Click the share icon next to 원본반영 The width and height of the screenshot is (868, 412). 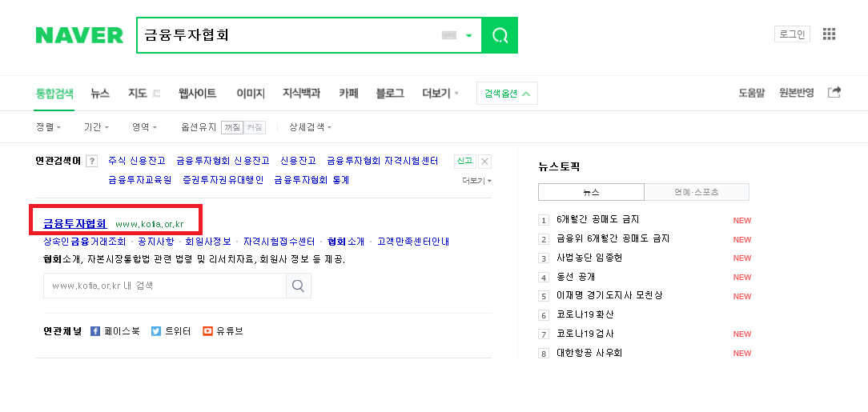click(x=834, y=92)
